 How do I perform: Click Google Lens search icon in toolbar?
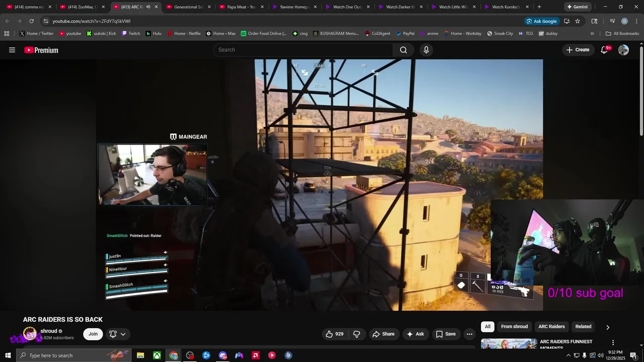tap(594, 21)
